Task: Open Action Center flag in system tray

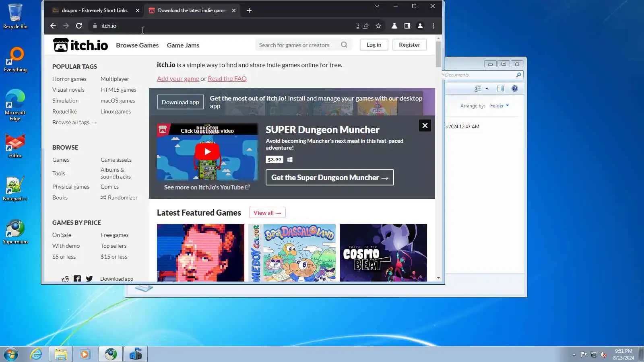Action: [x=584, y=354]
